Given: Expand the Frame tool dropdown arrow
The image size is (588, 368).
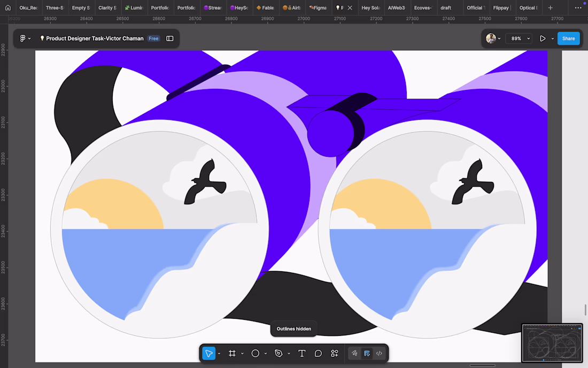Looking at the screenshot, I should [x=242, y=354].
